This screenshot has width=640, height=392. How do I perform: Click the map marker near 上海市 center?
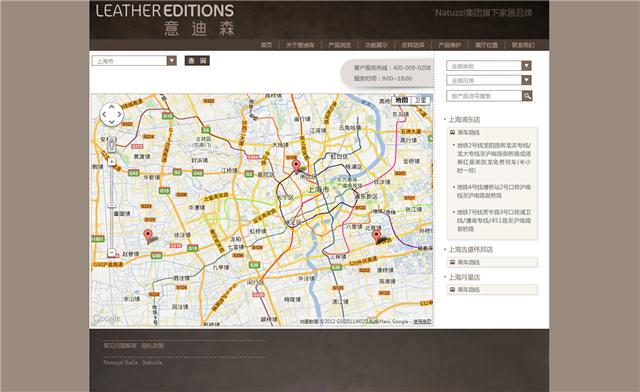tap(296, 166)
